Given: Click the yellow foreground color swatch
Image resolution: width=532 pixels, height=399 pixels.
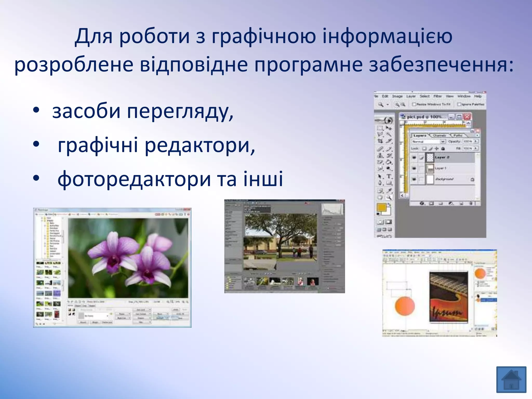Looking at the screenshot, I should tap(381, 207).
